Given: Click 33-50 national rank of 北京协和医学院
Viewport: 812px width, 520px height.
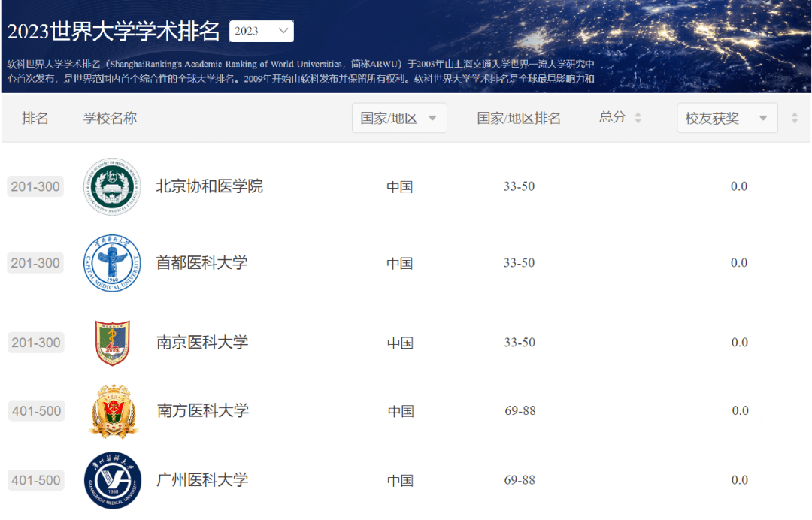Looking at the screenshot, I should pyautogui.click(x=520, y=186).
